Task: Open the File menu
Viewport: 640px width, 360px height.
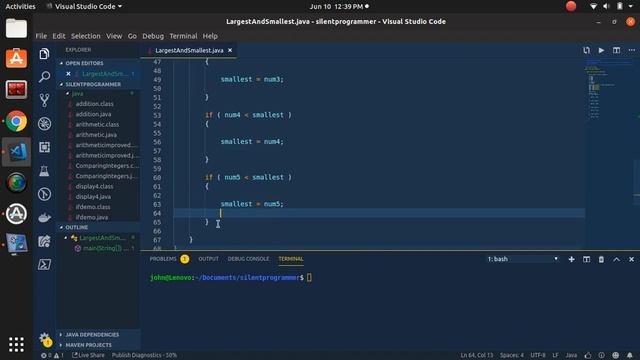Action: pos(41,36)
